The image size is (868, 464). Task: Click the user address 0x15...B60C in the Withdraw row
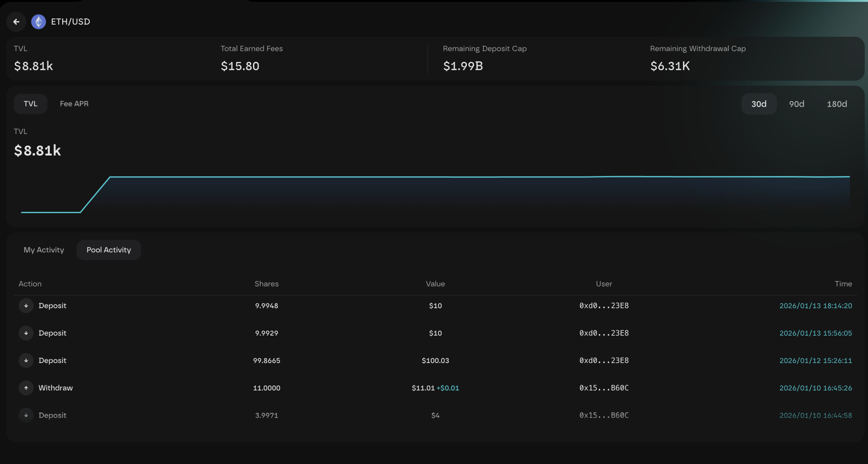click(x=604, y=388)
